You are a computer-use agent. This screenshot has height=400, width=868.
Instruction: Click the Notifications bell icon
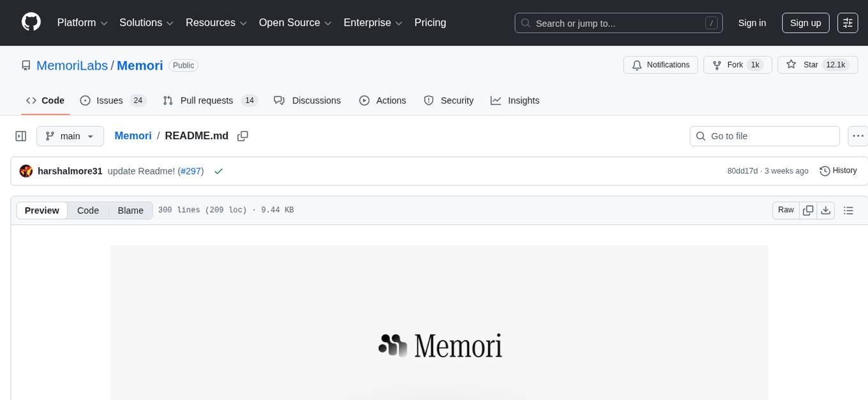click(636, 65)
